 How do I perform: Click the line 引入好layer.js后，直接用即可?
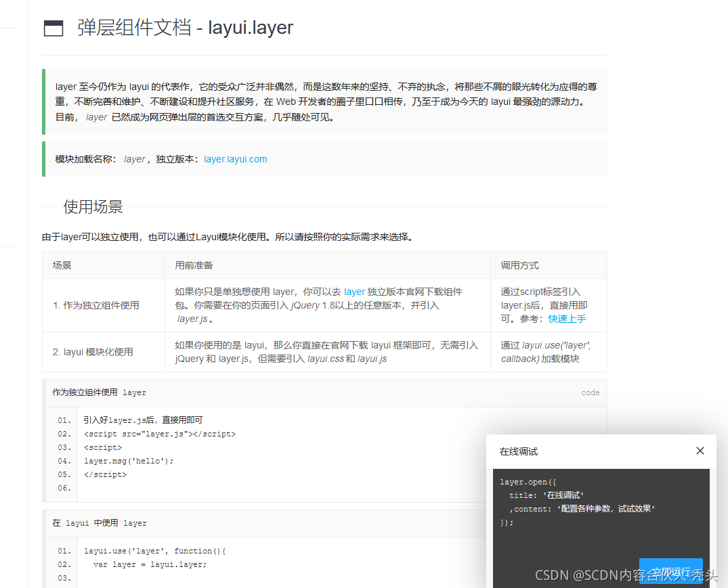143,420
